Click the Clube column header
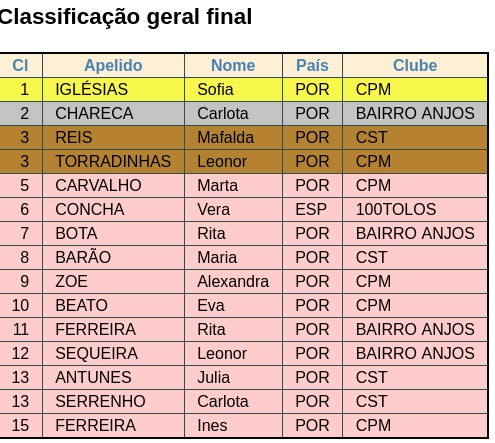 415,65
